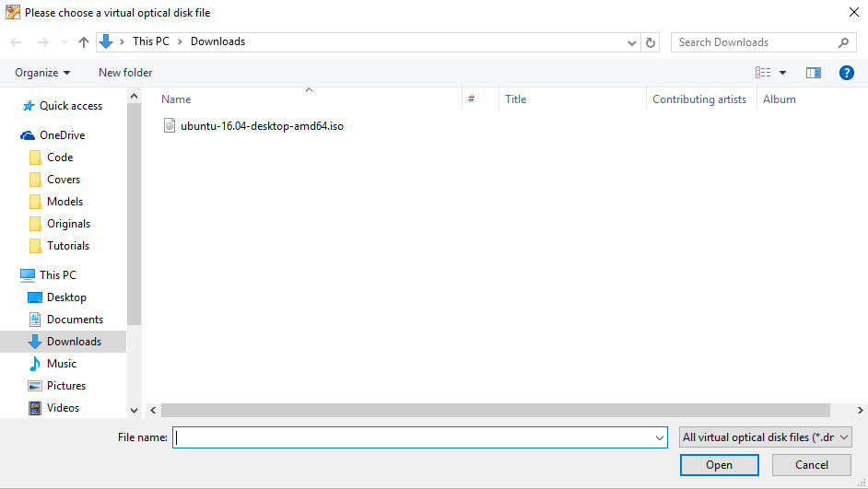Click the navigation pane vertical scrollbar thumb
868x489 pixels.
[134, 215]
